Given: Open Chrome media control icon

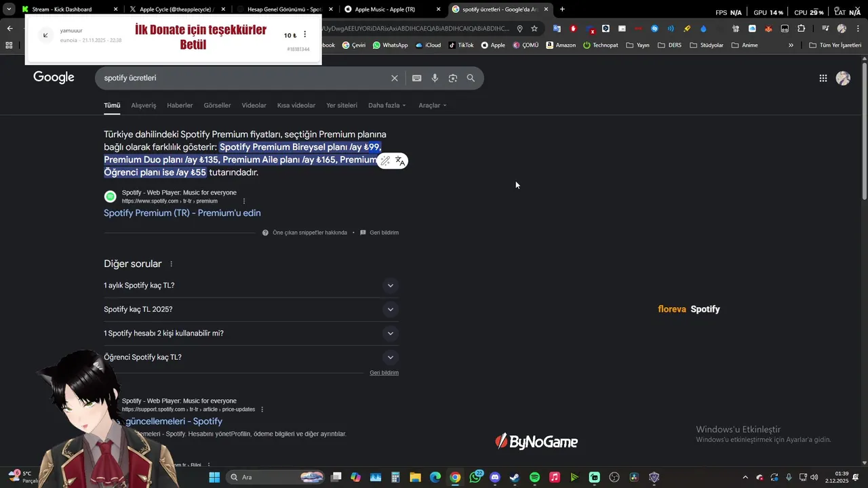Looking at the screenshot, I should coord(825,28).
